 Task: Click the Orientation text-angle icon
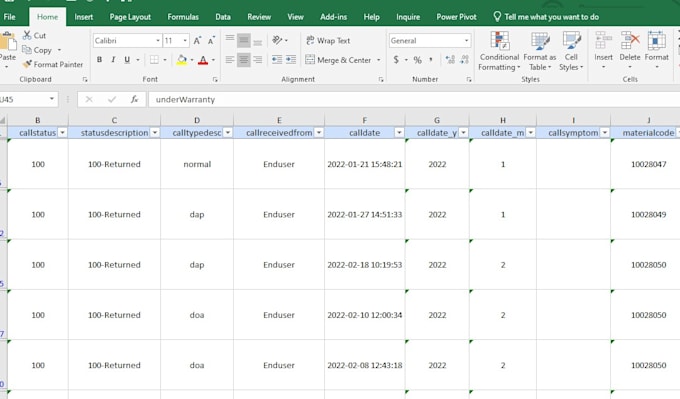tap(277, 40)
